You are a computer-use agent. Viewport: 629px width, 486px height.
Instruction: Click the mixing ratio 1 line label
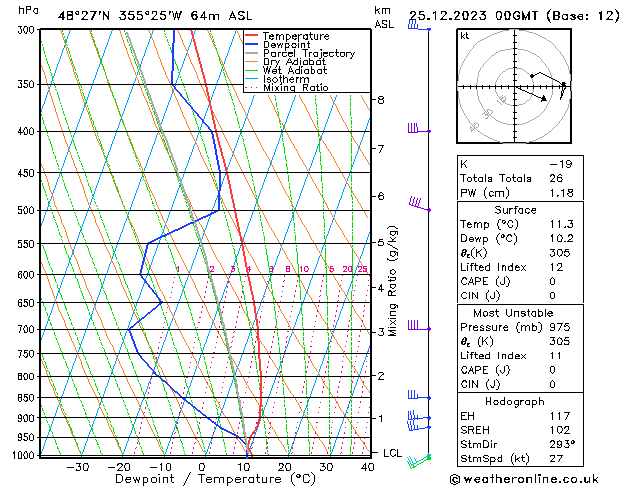click(178, 269)
